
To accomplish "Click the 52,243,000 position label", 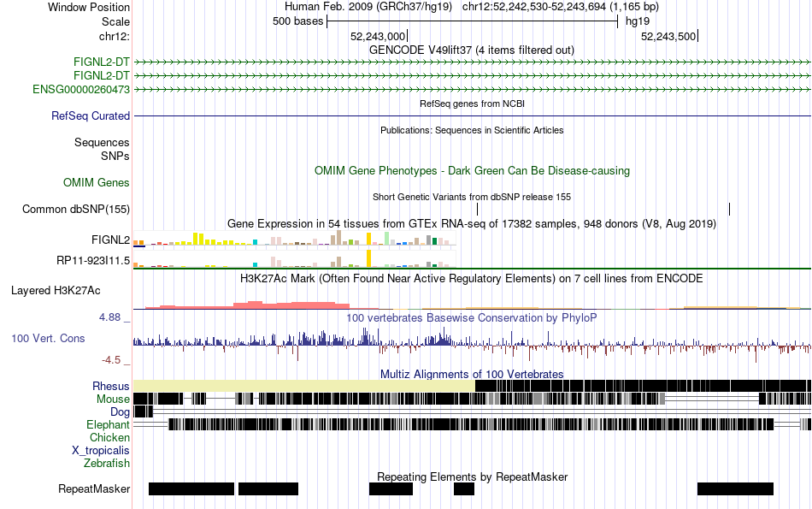I will point(378,36).
